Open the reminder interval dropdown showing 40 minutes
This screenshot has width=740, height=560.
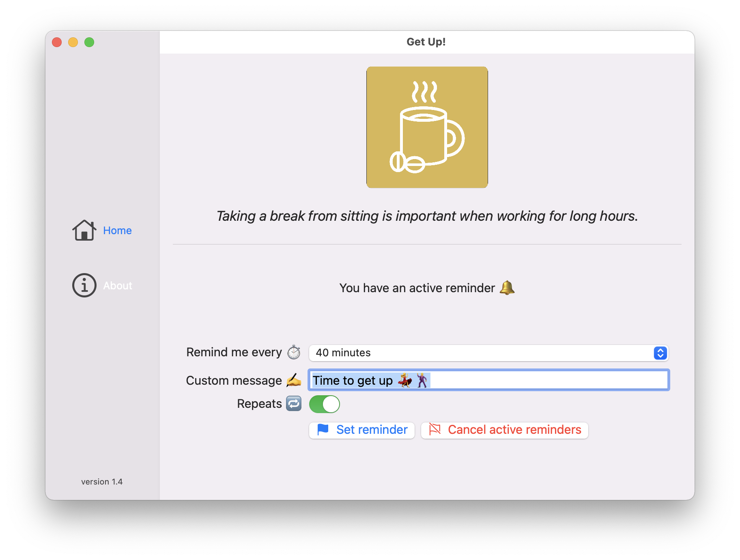(487, 353)
